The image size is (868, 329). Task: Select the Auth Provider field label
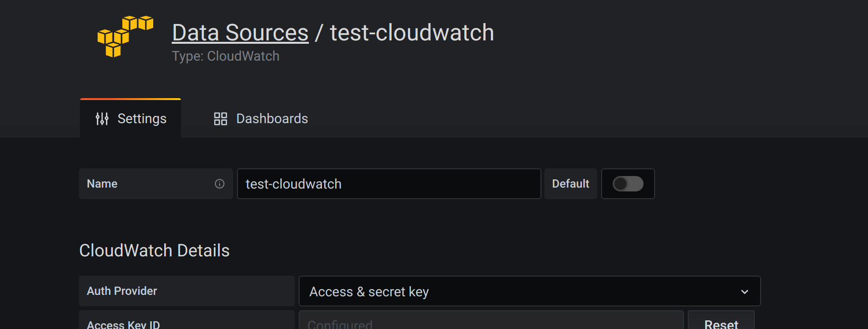(121, 291)
